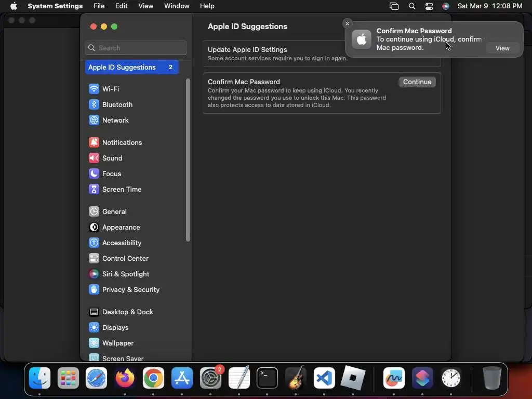Launch Safari from the Dock
The width and height of the screenshot is (532, 399).
click(x=96, y=378)
